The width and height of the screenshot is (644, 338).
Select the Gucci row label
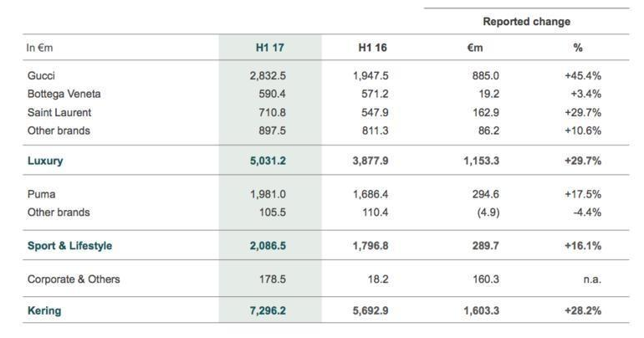(x=41, y=75)
